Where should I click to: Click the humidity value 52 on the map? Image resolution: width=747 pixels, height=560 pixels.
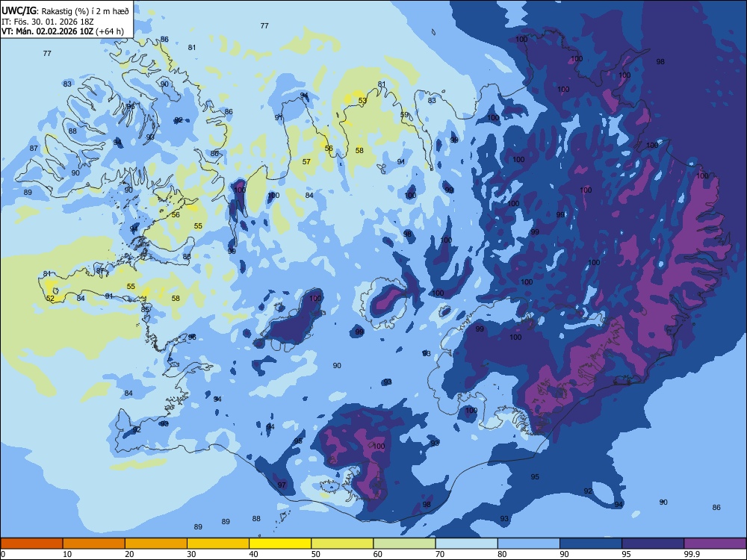tap(50, 299)
